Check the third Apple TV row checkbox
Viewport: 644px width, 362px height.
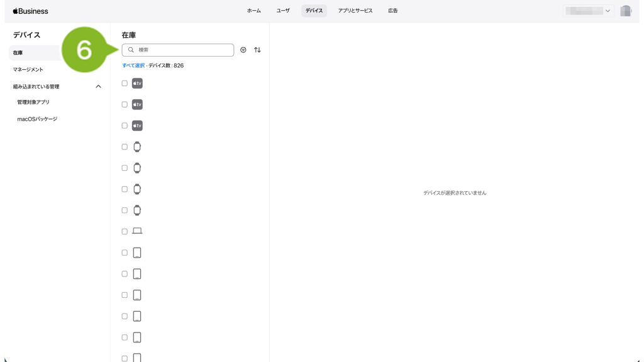125,126
